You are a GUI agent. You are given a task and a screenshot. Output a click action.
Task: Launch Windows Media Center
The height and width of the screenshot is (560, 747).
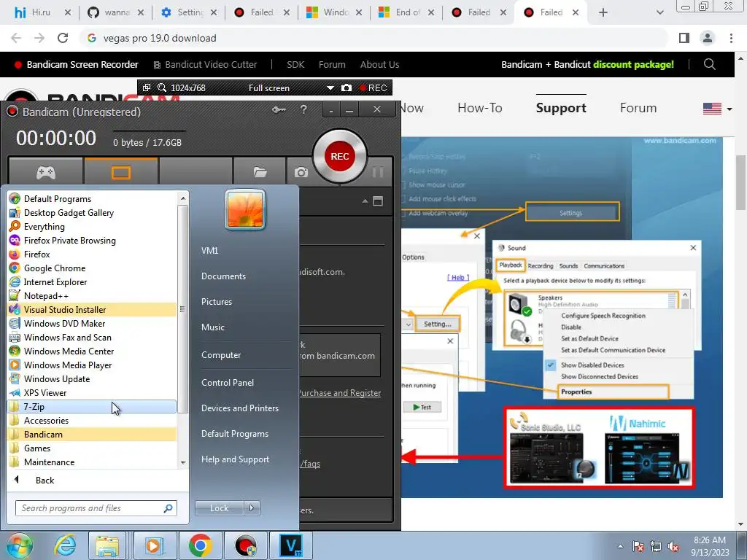click(x=93, y=351)
